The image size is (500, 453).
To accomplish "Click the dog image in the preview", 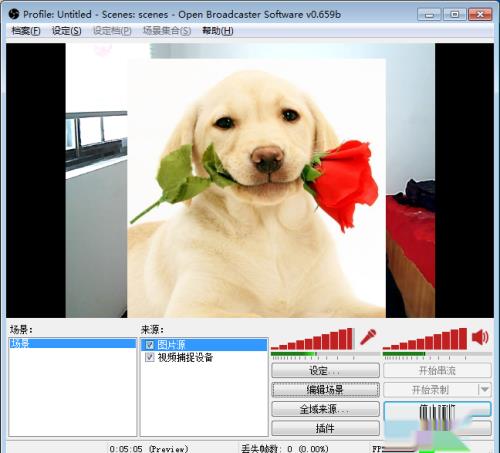I will (256, 188).
